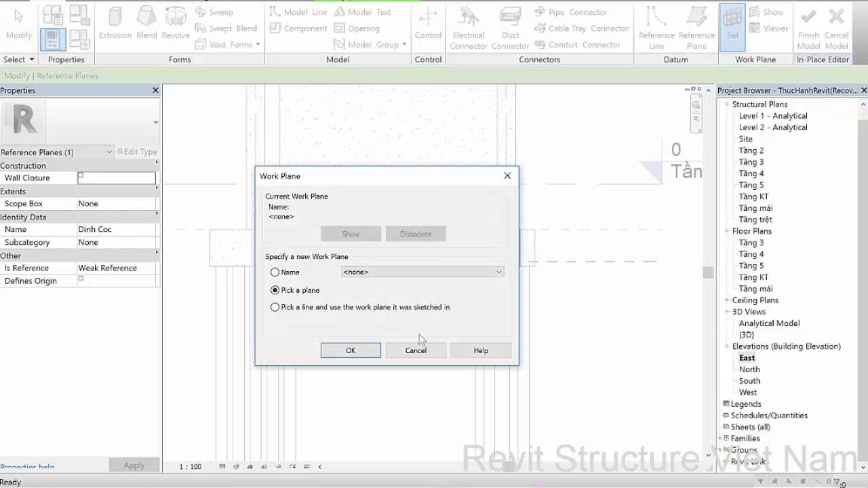Add a Duct Connector
Image resolution: width=868 pixels, height=488 pixels.
click(x=510, y=27)
